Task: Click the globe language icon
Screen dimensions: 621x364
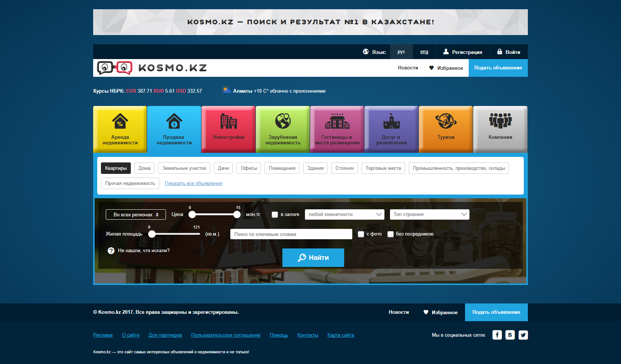Action: point(366,52)
